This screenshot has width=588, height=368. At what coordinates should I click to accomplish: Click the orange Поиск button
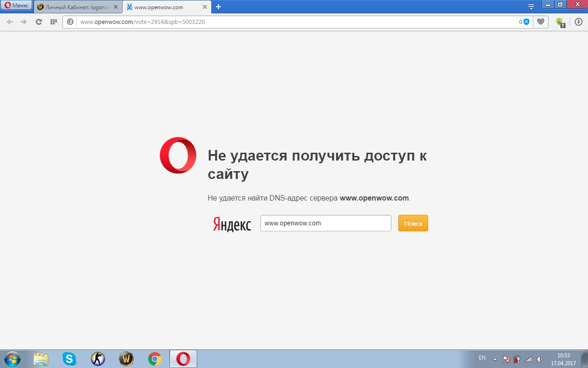(413, 223)
